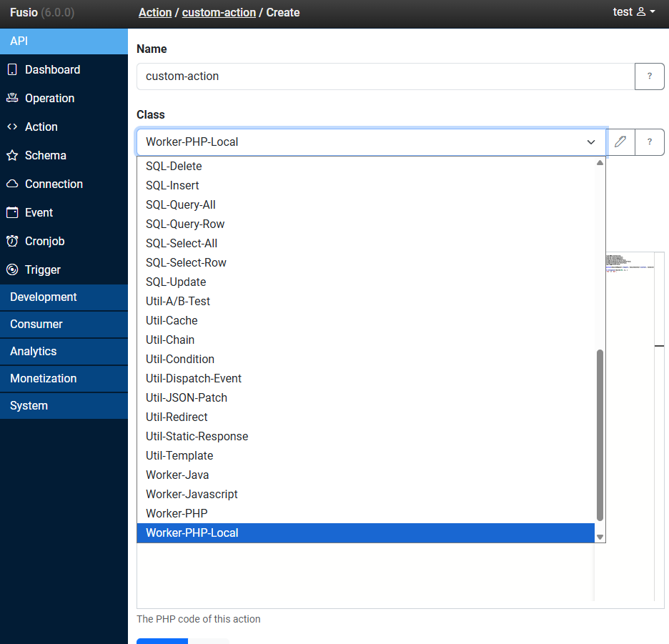This screenshot has height=644, width=669.
Task: Click the Action breadcrumb link
Action: pos(155,12)
